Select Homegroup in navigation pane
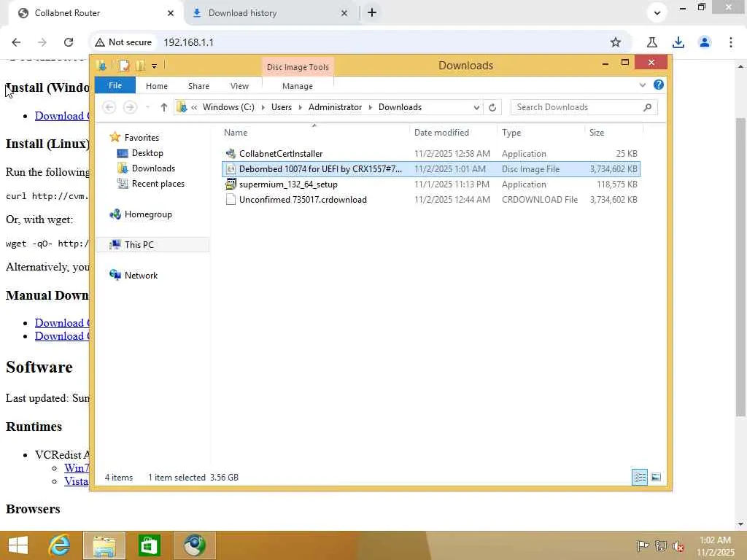This screenshot has width=747, height=560. [147, 214]
